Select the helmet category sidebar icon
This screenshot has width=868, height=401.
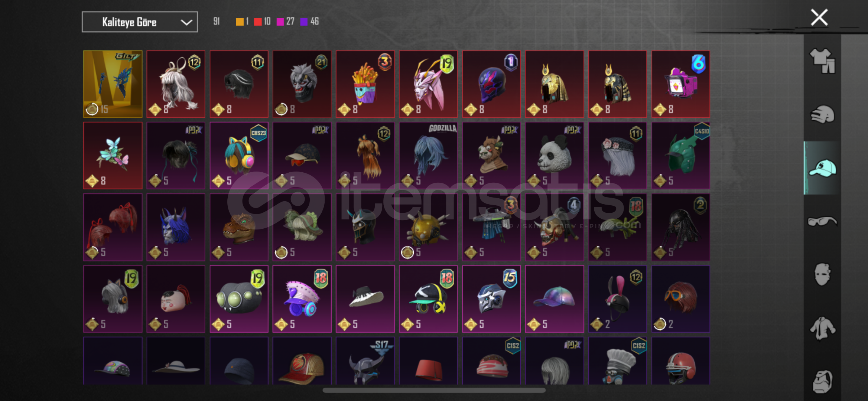(822, 114)
